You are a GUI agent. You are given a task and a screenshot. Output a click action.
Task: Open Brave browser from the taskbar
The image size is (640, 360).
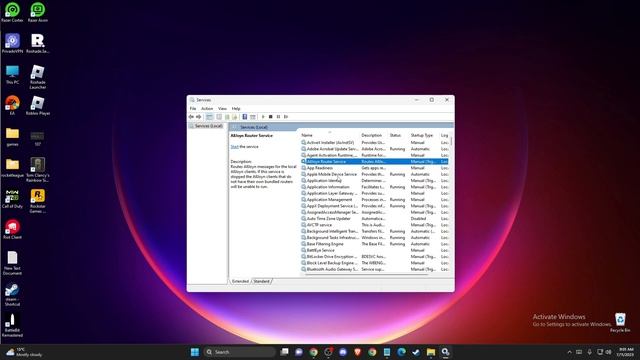pyautogui.click(x=358, y=352)
